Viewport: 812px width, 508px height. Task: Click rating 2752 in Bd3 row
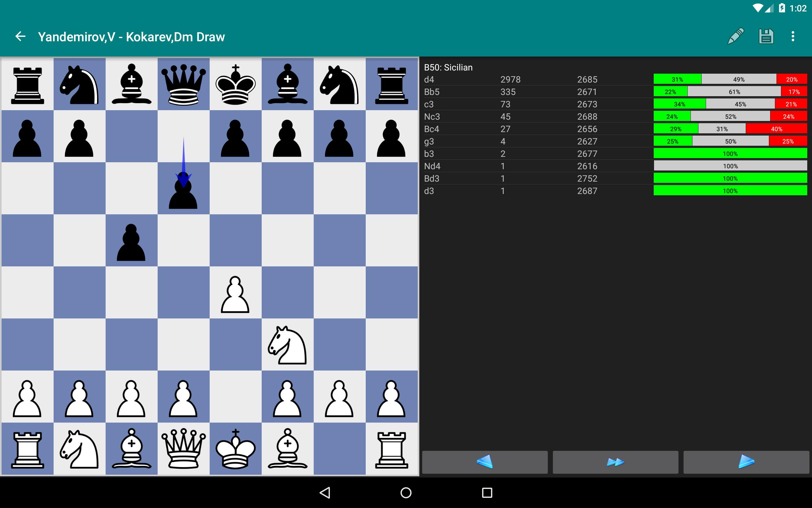(x=587, y=178)
